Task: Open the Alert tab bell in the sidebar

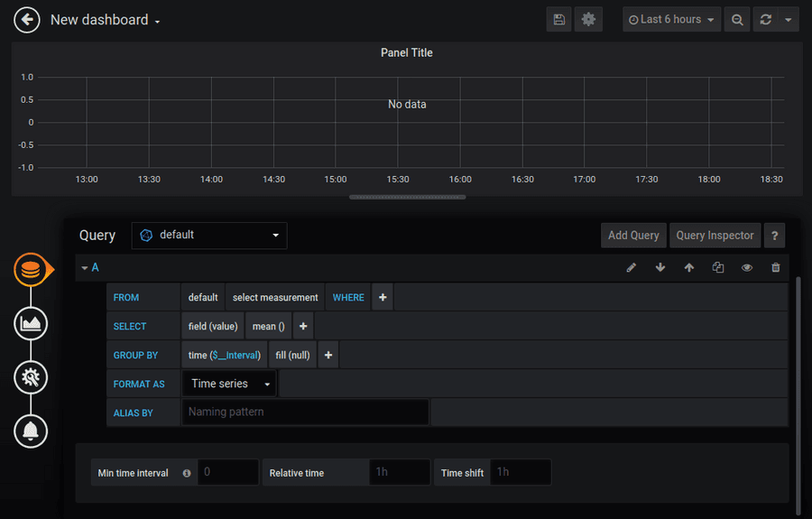Action: pos(31,431)
